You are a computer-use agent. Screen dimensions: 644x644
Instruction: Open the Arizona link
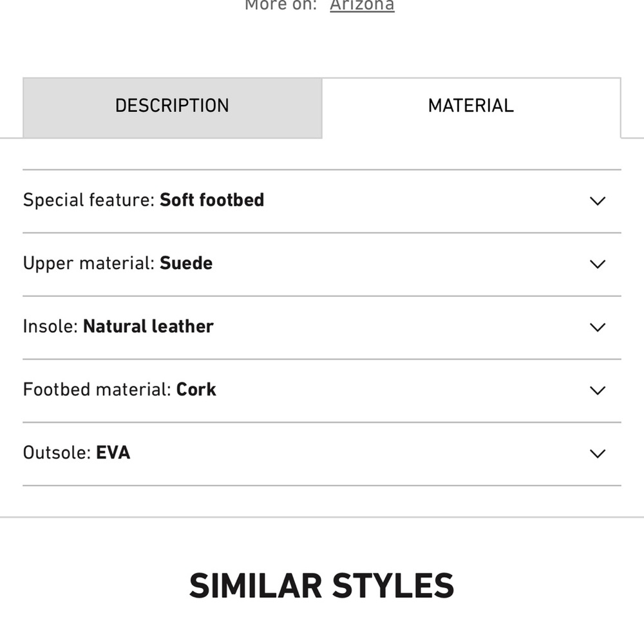pyautogui.click(x=362, y=5)
